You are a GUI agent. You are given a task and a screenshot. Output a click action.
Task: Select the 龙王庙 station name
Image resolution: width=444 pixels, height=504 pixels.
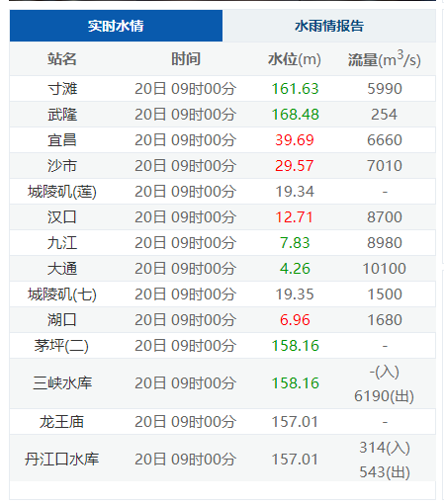pos(62,422)
